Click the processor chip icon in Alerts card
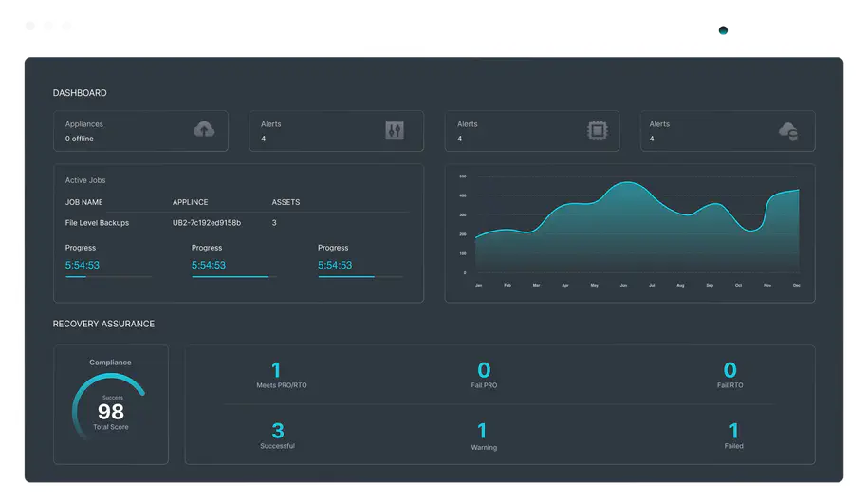 tap(597, 131)
